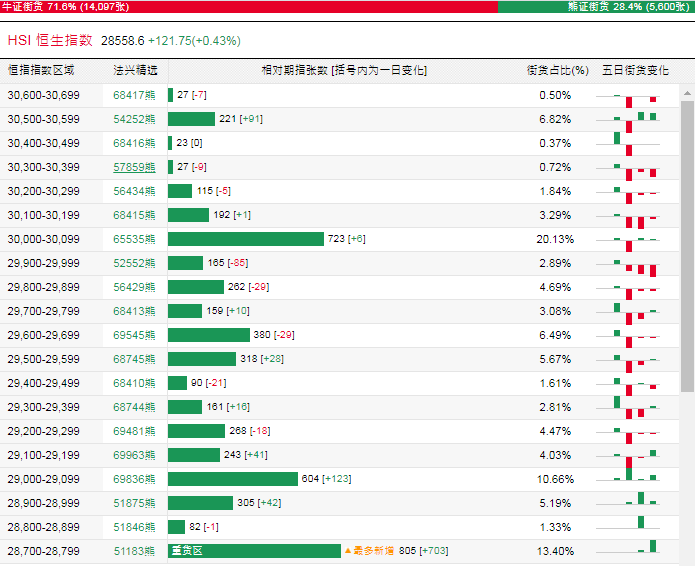This screenshot has height=566, width=695.
Task: Open warrant code 69836熊
Action: click(134, 479)
